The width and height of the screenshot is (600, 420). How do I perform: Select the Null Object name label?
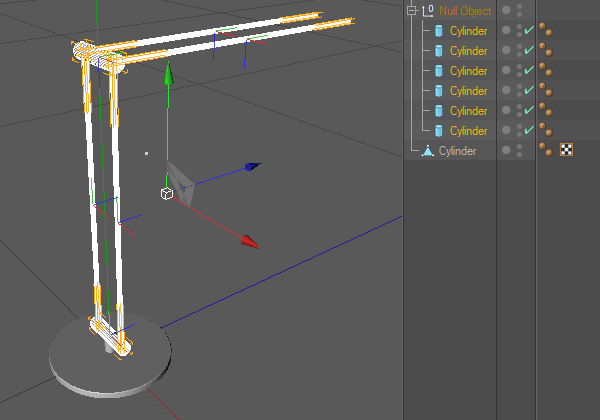tap(465, 11)
